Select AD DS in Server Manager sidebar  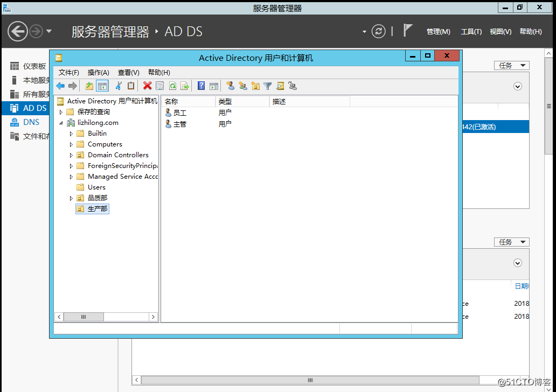coord(25,108)
